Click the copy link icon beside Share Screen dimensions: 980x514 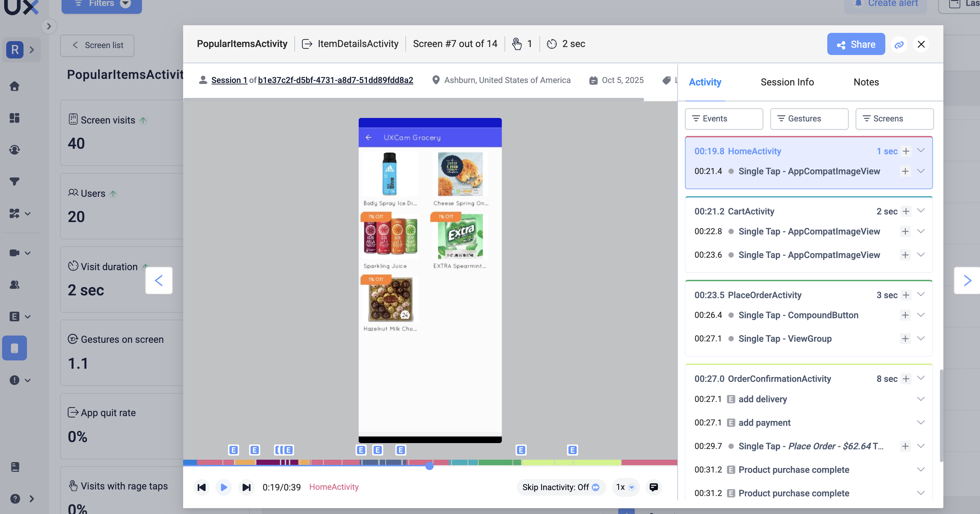[x=898, y=45]
